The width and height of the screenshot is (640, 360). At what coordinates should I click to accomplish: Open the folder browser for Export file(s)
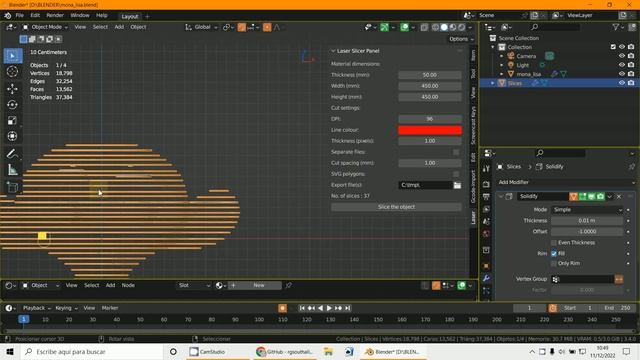[457, 185]
